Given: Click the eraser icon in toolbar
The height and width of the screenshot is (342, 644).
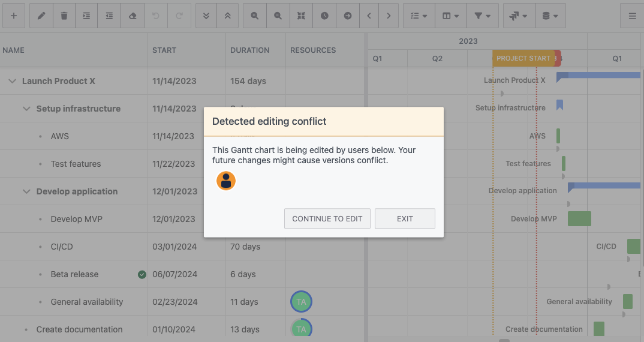Looking at the screenshot, I should point(133,16).
